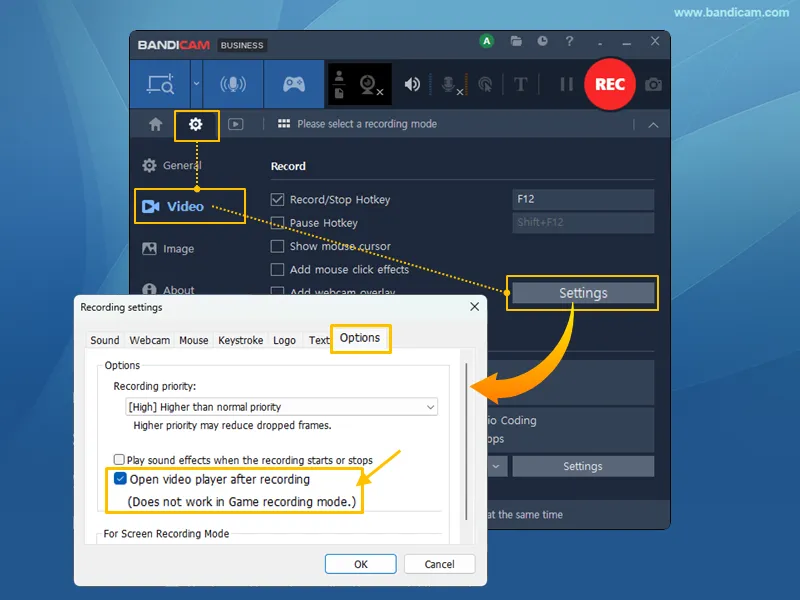
Task: Click the recording mode grid icon
Action: coord(284,124)
